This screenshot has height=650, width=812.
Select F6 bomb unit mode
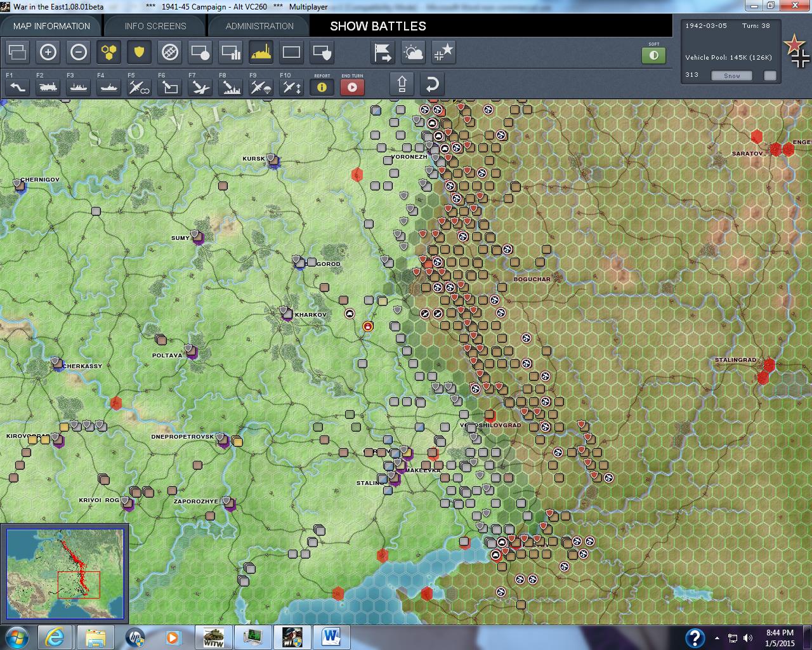[x=170, y=87]
